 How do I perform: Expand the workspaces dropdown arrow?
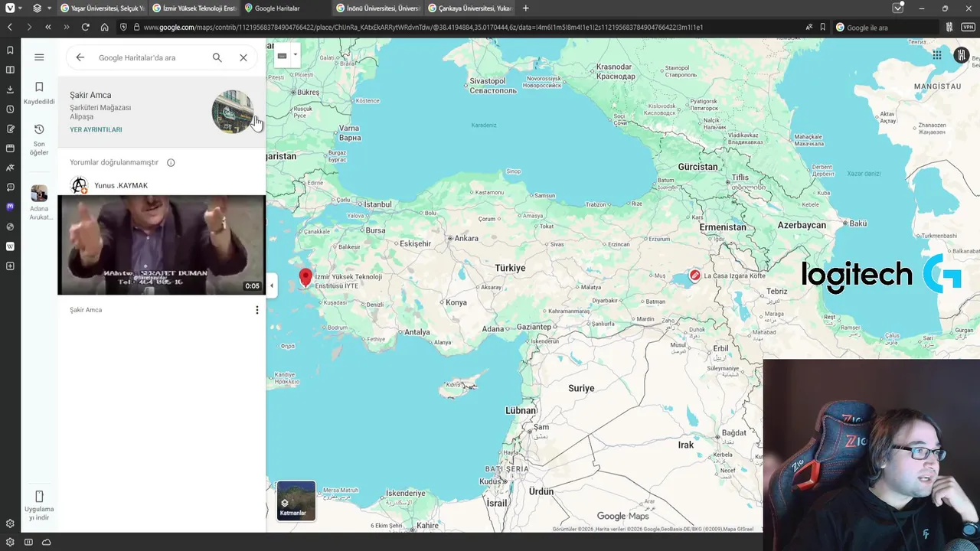[x=50, y=8]
